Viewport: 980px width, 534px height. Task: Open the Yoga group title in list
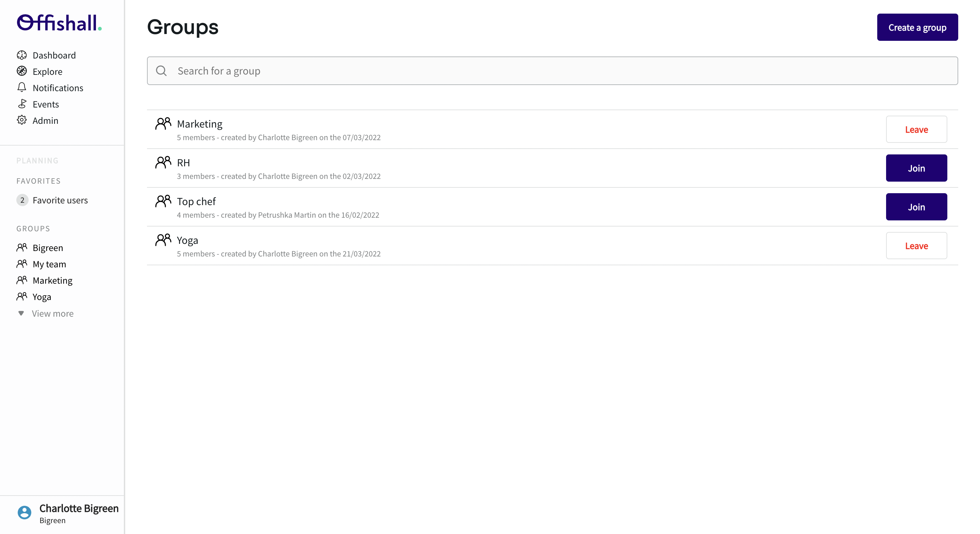tap(187, 240)
